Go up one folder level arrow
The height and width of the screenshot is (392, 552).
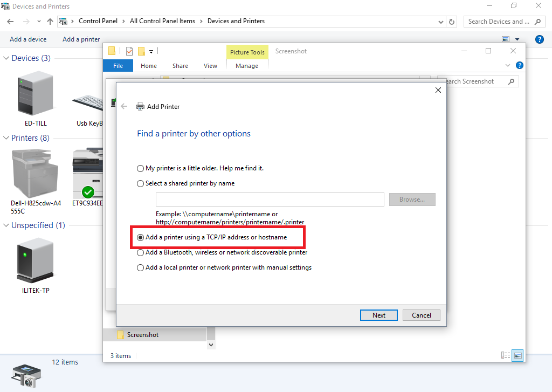50,22
